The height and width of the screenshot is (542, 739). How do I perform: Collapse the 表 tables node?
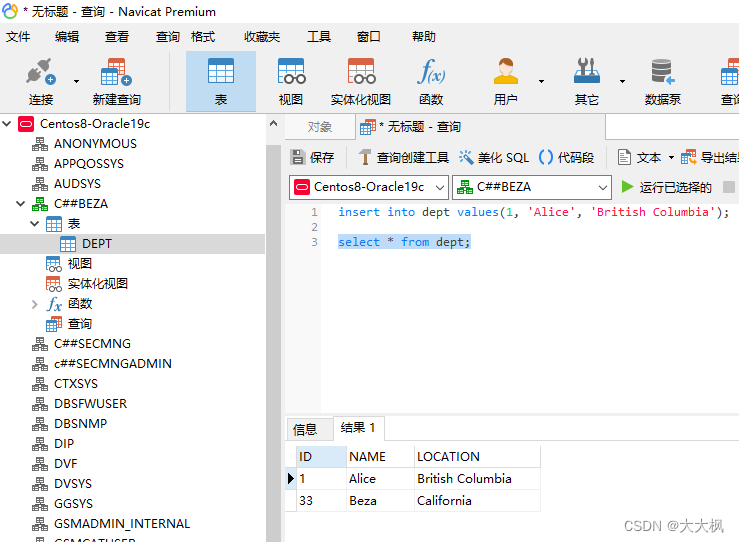pyautogui.click(x=34, y=223)
